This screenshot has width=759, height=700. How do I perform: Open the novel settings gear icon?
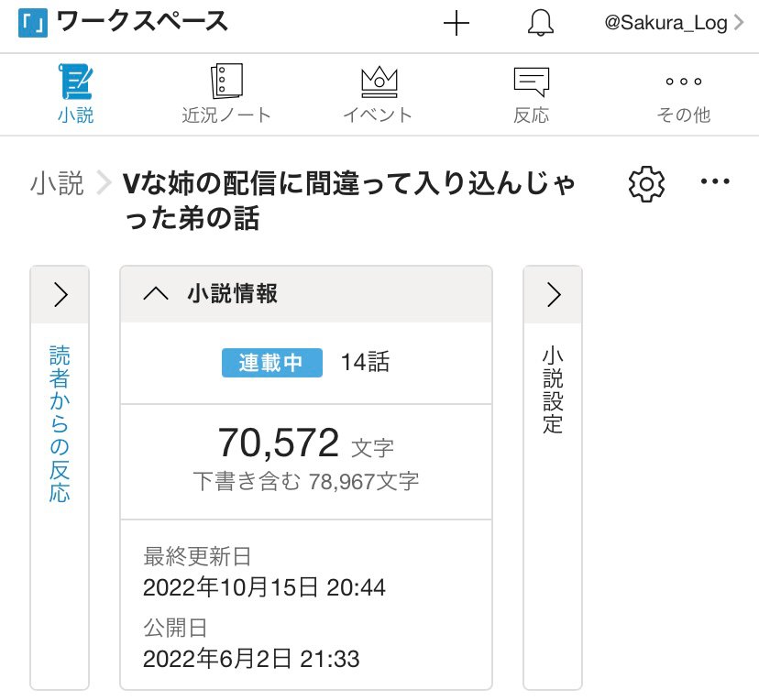(646, 184)
